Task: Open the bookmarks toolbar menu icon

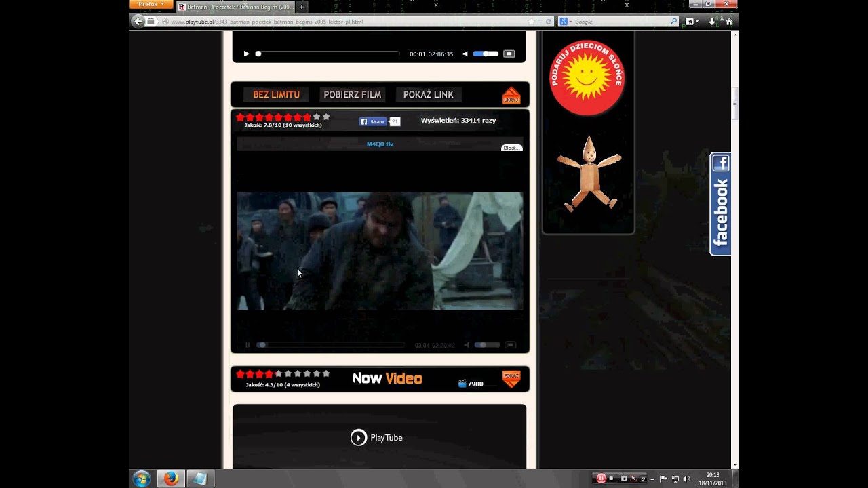Action: [692, 22]
